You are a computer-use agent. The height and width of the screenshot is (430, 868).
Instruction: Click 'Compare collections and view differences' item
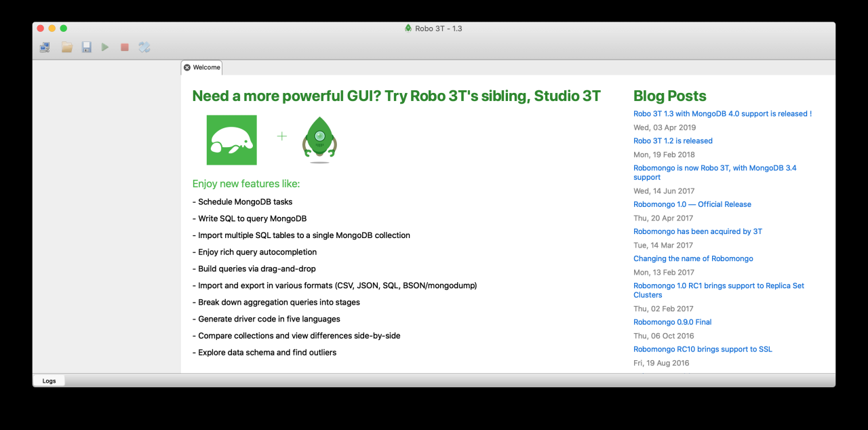[x=296, y=336]
